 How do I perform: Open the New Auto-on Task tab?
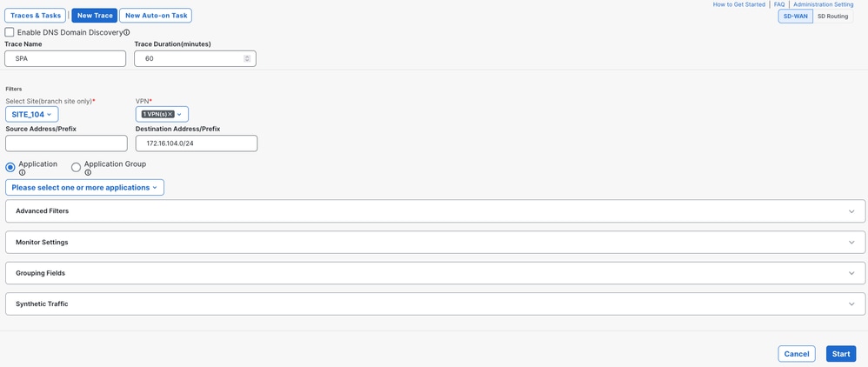click(156, 16)
